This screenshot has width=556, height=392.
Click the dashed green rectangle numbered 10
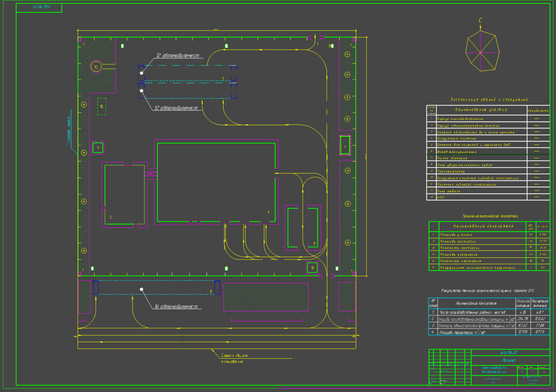[102, 106]
